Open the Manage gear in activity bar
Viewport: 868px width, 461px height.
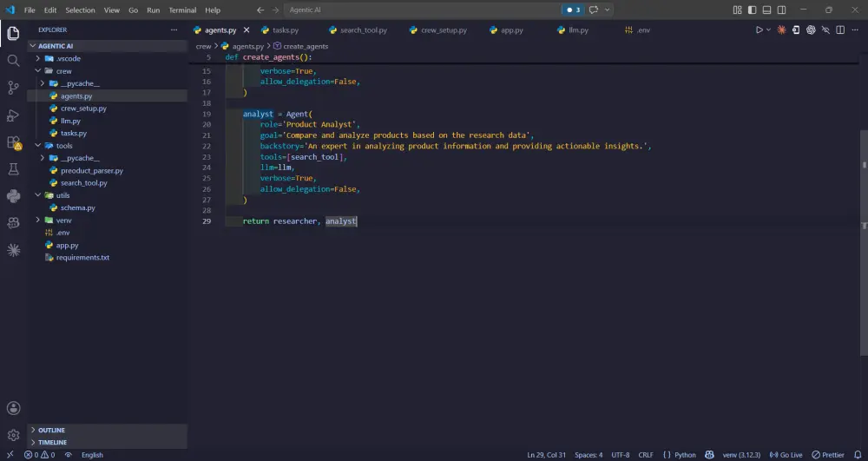pyautogui.click(x=13, y=436)
